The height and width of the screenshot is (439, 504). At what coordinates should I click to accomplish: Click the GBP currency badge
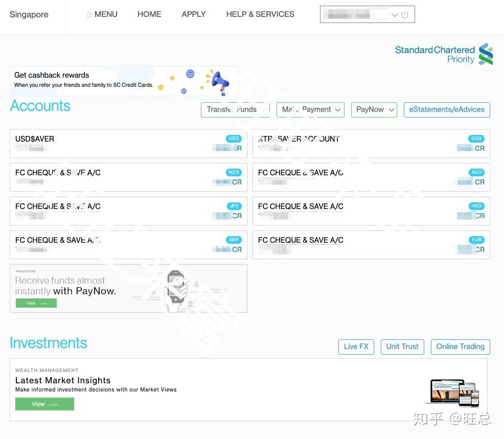234,240
